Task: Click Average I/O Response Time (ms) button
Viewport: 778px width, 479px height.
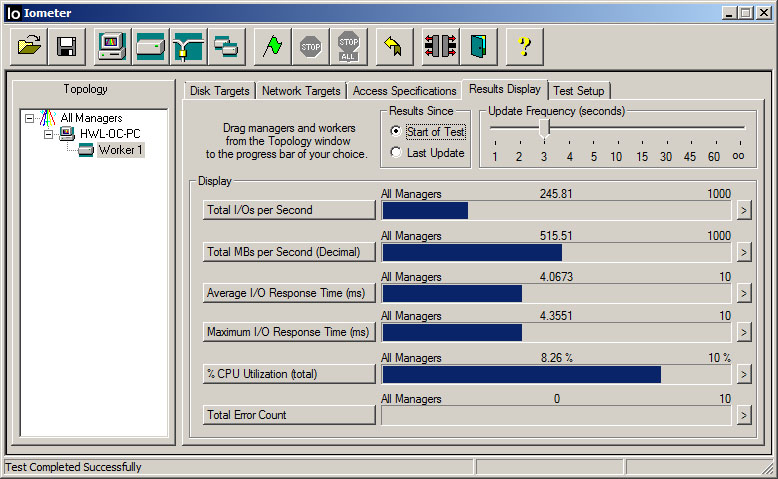Action: (x=289, y=293)
